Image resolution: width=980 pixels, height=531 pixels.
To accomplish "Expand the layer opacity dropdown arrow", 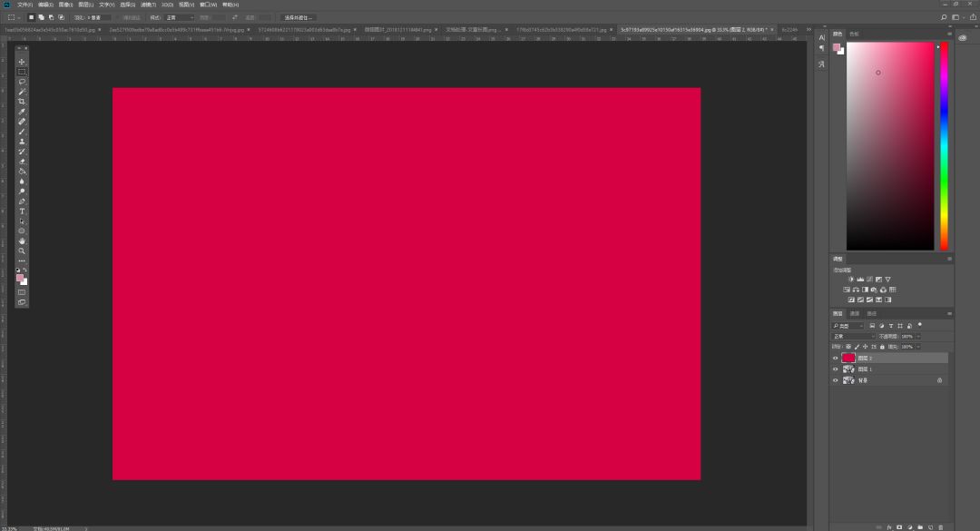I will point(918,337).
